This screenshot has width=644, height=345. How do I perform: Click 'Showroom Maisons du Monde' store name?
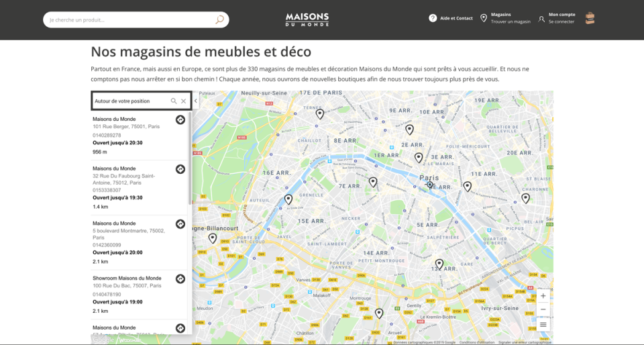(127, 278)
